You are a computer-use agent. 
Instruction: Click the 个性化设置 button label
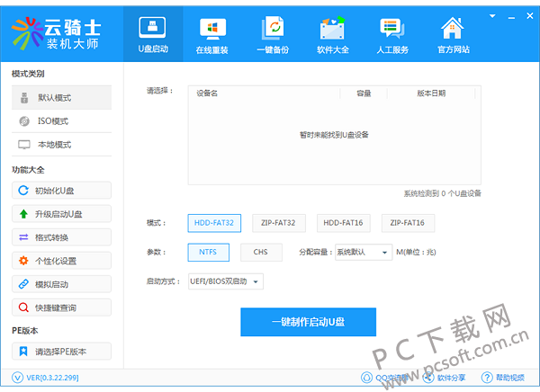56,261
